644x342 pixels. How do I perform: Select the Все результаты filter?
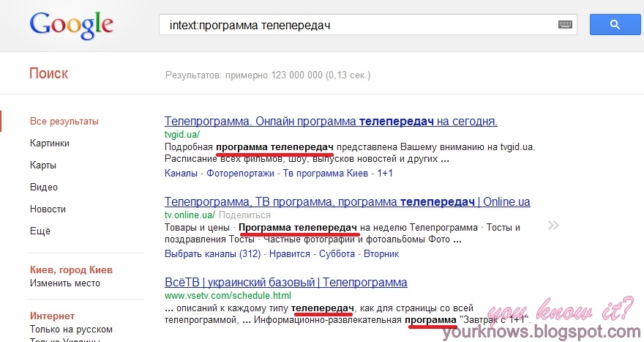tap(64, 122)
